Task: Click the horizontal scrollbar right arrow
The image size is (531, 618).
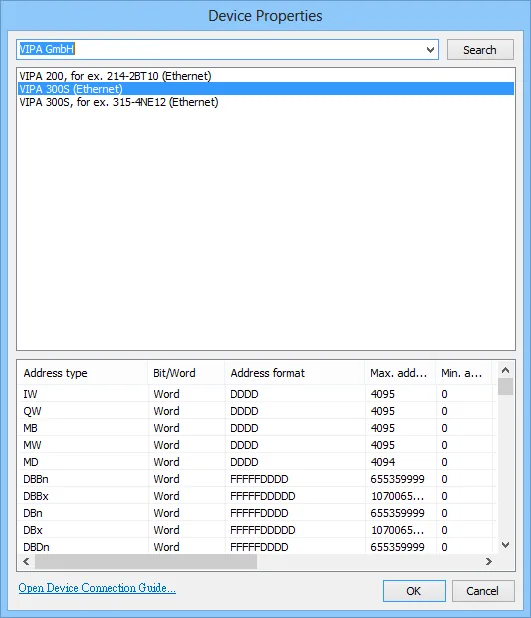Action: (488, 561)
